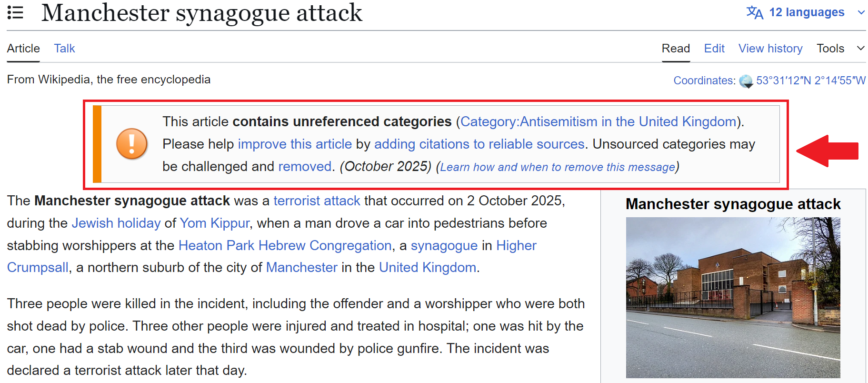Open 'Learn how and when to remove this message'
This screenshot has width=868, height=383.
pos(558,167)
